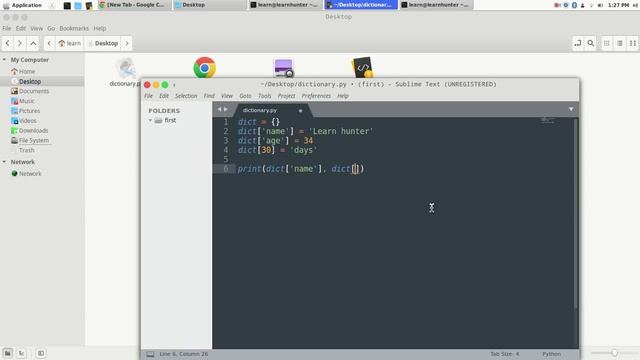This screenshot has width=640, height=360.
Task: Click the value 34 on line 3
Action: coord(308,140)
